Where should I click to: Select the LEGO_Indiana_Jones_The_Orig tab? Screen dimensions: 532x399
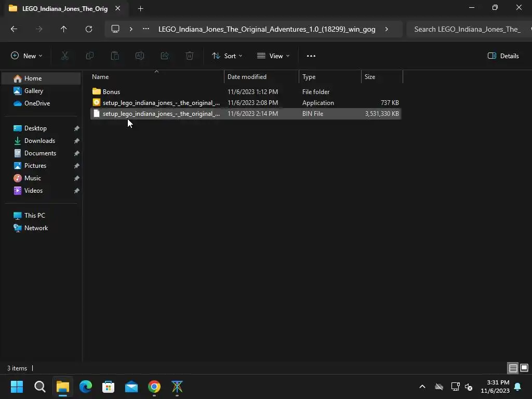click(x=64, y=8)
